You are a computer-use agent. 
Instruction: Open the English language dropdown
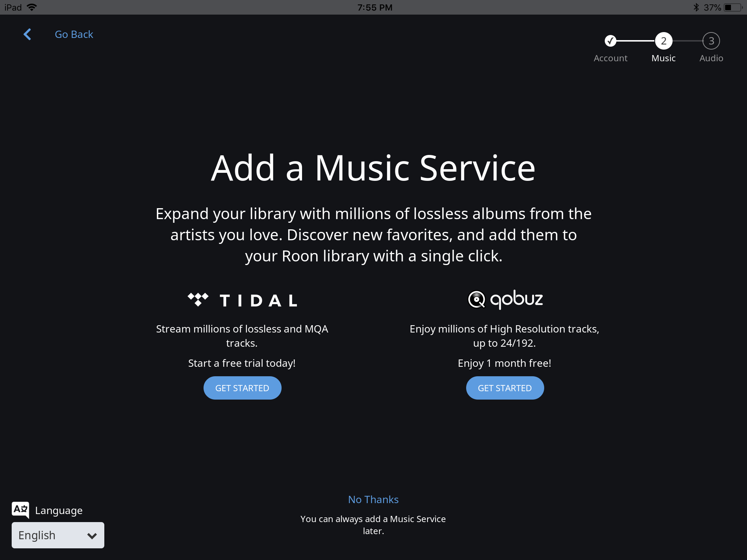(58, 535)
